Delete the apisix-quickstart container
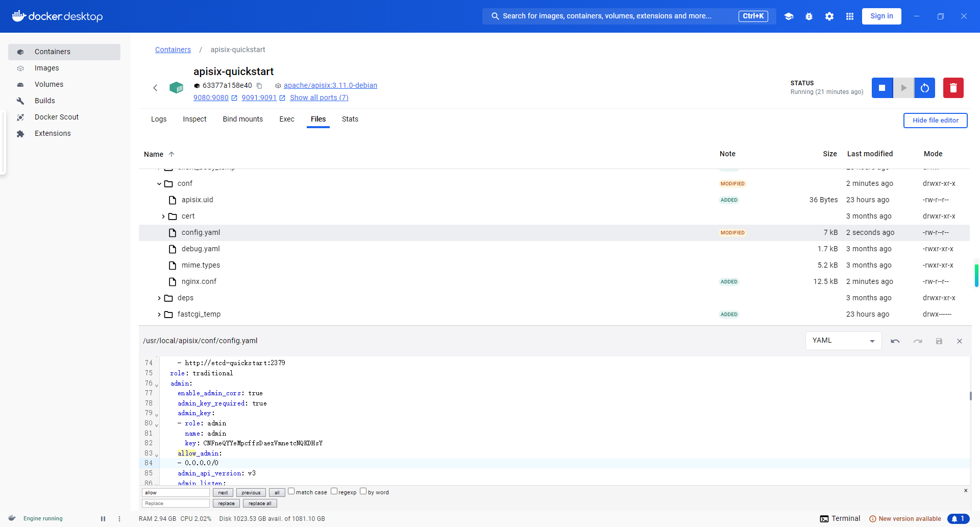This screenshot has height=527, width=980. [x=953, y=88]
